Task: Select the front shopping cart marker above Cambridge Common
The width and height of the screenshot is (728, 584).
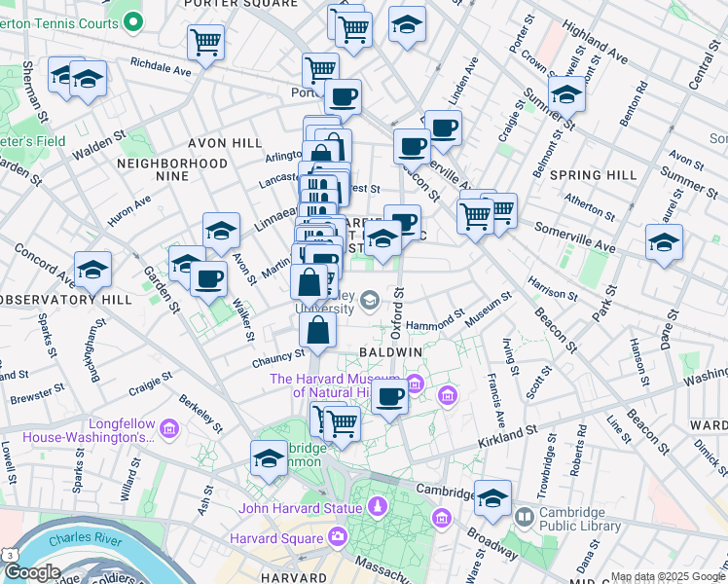Action: point(342,424)
